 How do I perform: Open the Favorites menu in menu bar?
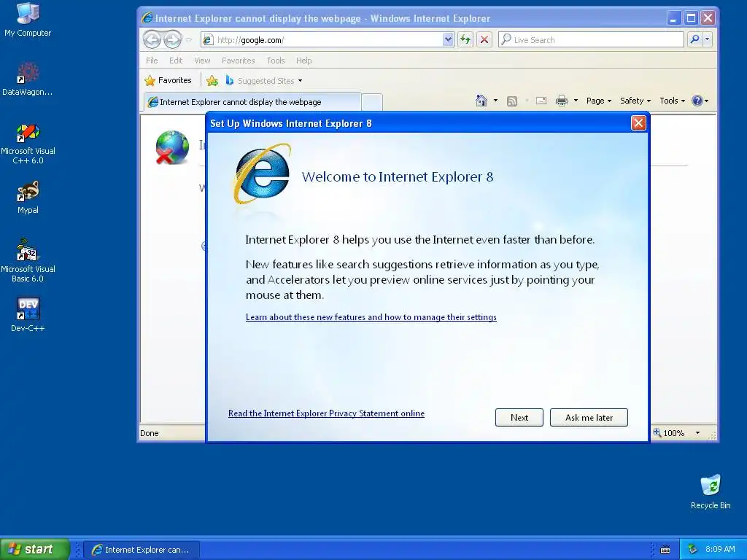coord(239,61)
